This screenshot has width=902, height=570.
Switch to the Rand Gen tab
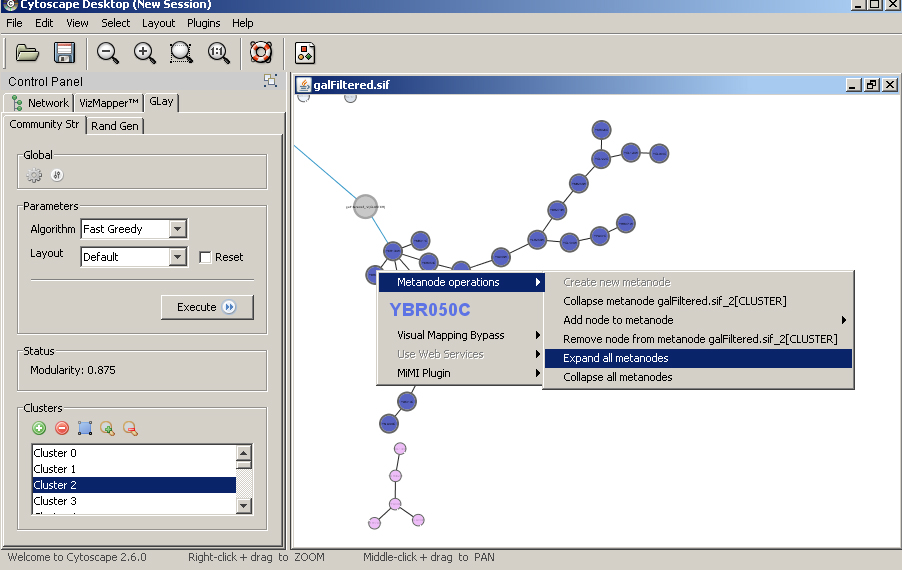[x=116, y=126]
